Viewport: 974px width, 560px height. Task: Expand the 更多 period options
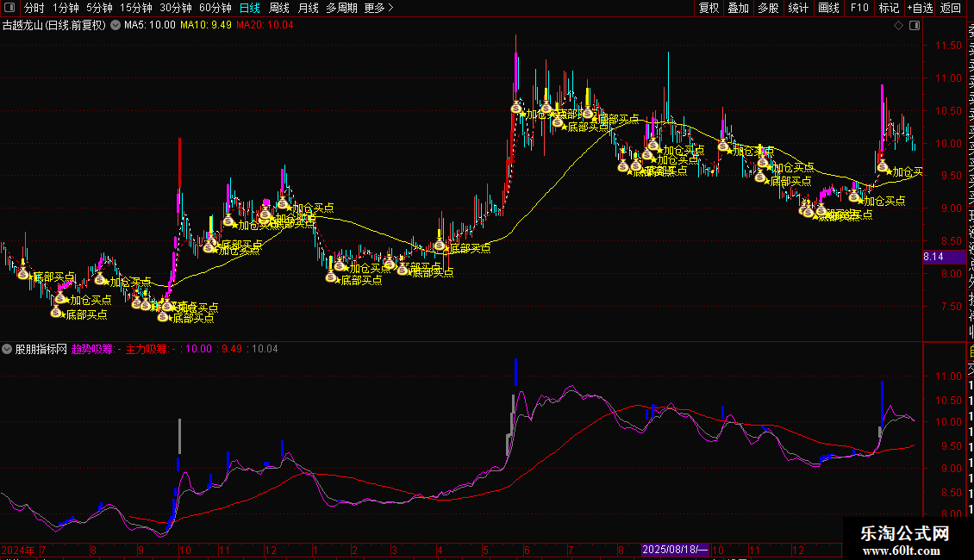[378, 8]
